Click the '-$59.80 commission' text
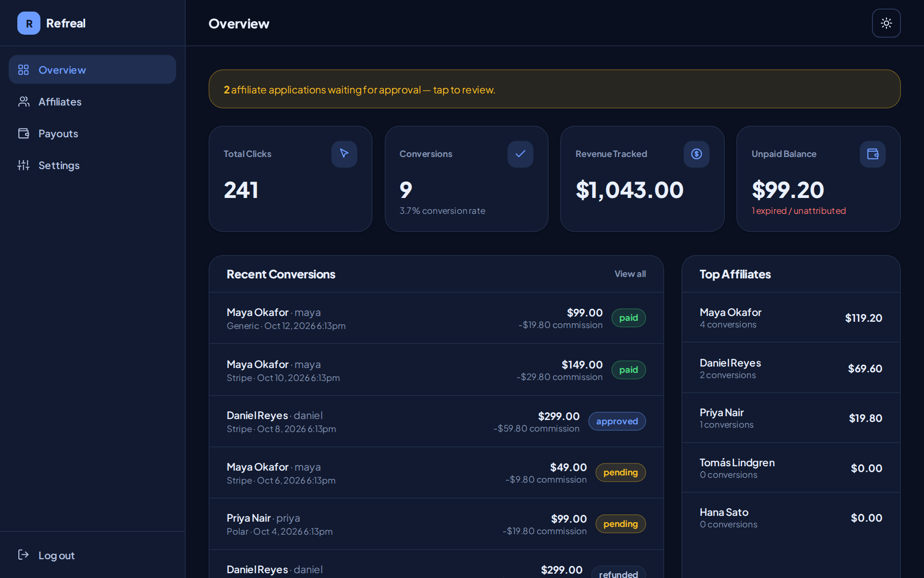Viewport: 924px width, 578px height. 536,428
